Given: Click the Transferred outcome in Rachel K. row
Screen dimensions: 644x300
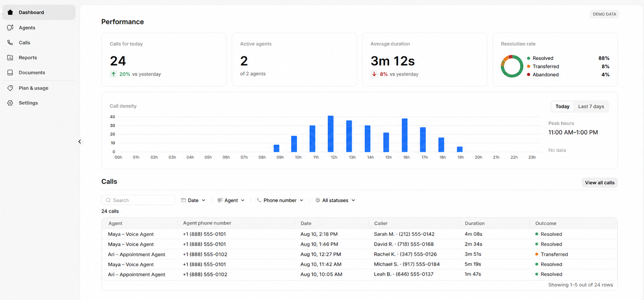Looking at the screenshot, I should click(x=551, y=254).
